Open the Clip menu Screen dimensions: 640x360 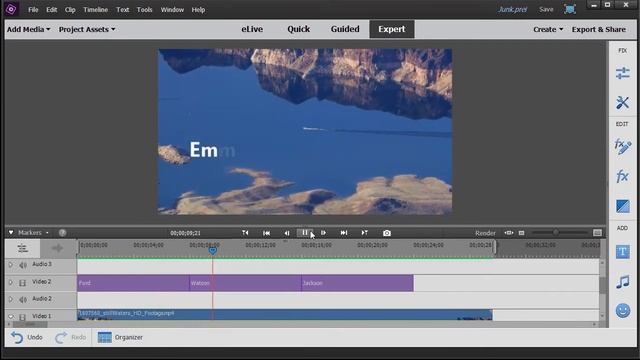point(70,9)
